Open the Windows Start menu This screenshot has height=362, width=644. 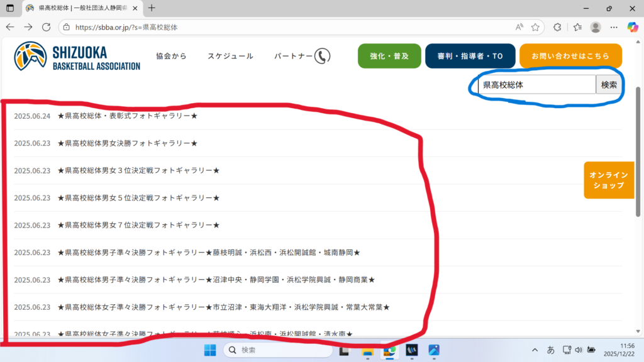[x=209, y=350]
